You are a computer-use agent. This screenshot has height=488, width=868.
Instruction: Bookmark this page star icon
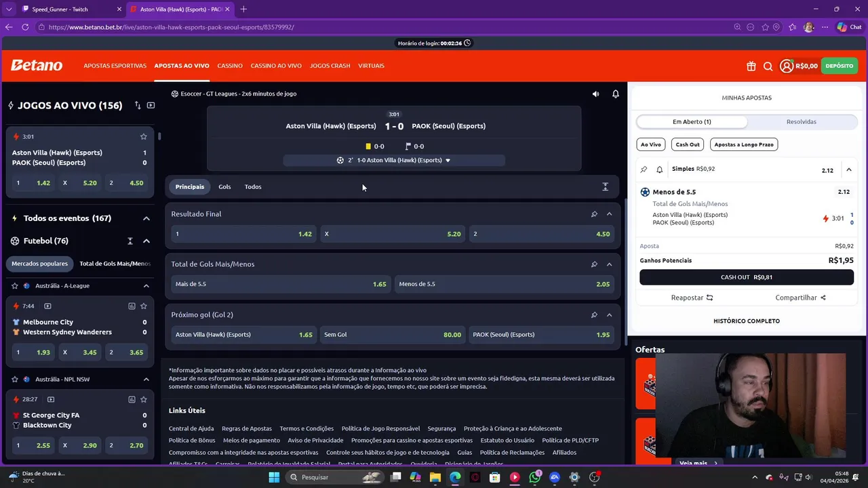(766, 27)
